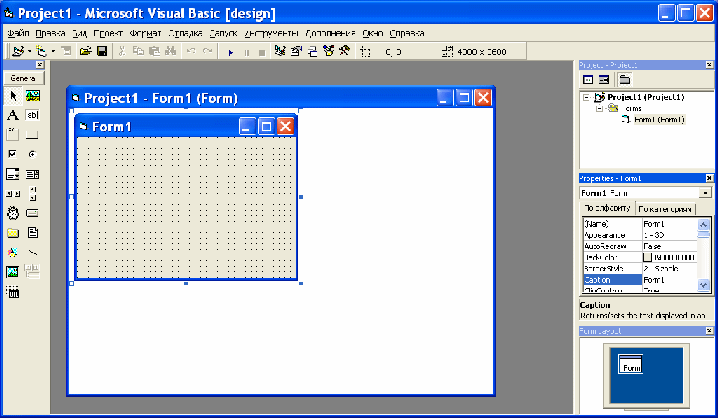Click Add Standard EXE Project toolbar icon
Viewport: 719px width, 419px height.
click(18, 51)
